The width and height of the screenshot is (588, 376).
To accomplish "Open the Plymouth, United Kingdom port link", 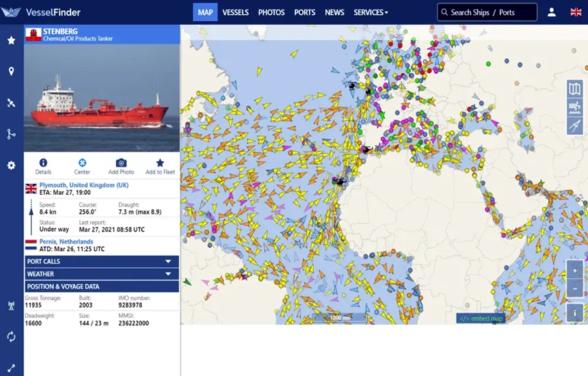I will [83, 185].
